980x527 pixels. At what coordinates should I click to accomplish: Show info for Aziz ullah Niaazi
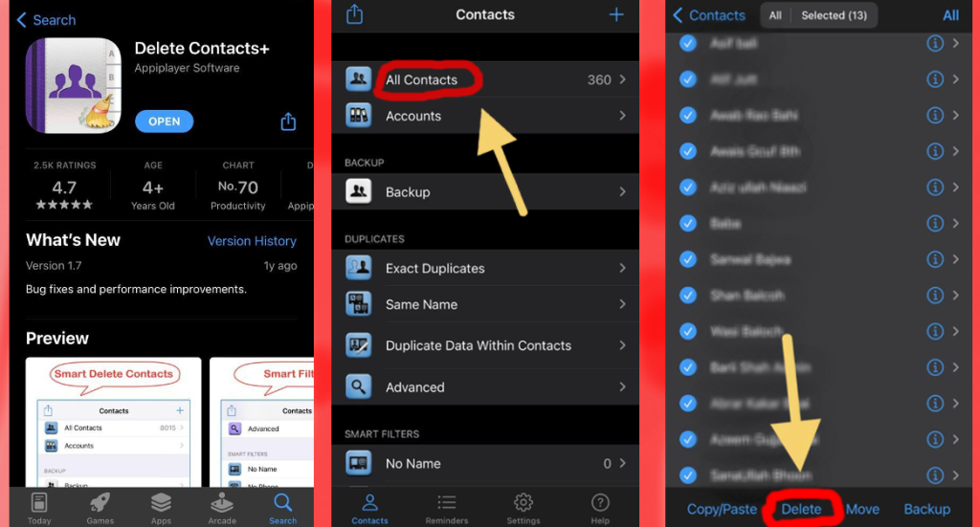935,187
